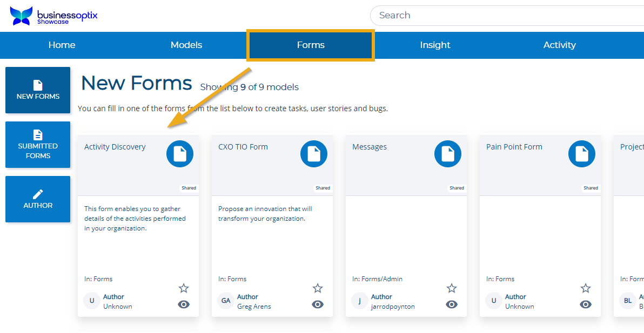Click the BusinessOptix Showcase butterfly logo
The image size is (644, 333).
click(21, 15)
